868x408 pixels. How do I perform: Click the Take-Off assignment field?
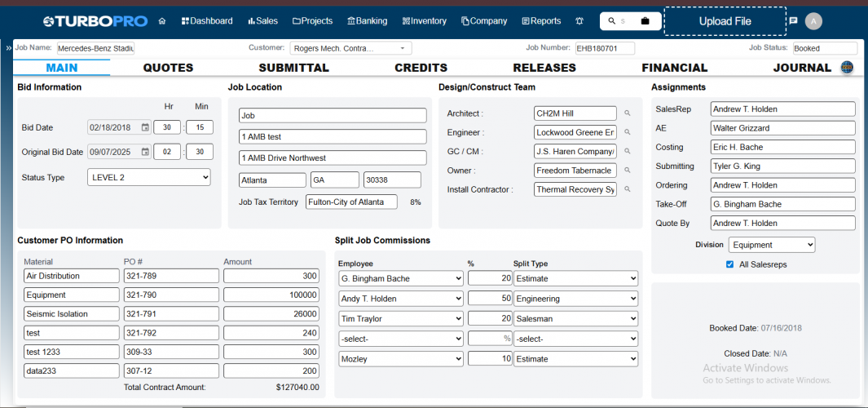(782, 204)
